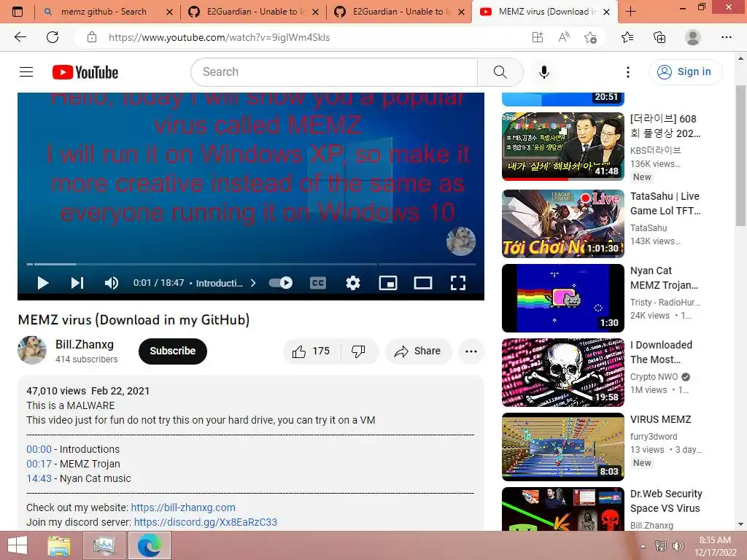Screen dimensions: 747x560
Task: Activate Read aloud icon in address bar
Action: pos(564,37)
